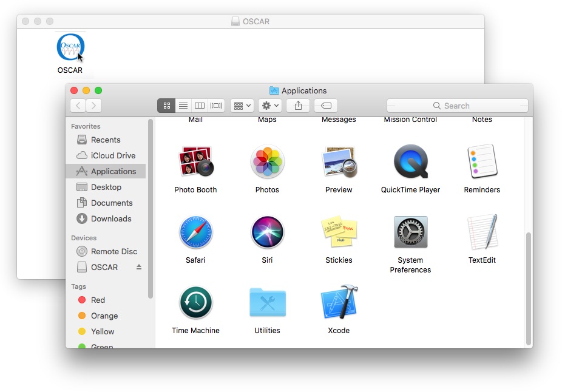Viewport: 562px width, 392px height.
Task: Select the Utilities folder icon
Action: tap(268, 302)
